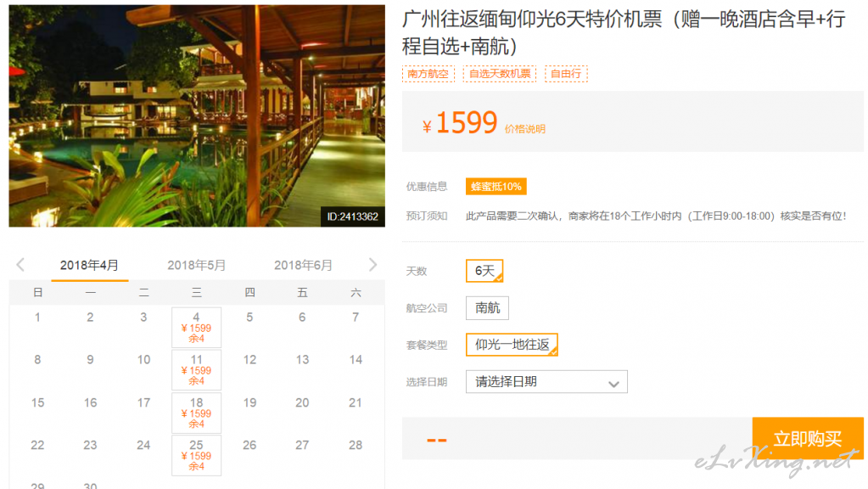This screenshot has width=868, height=489.
Task: Click the 蜂蜜抵10% discount badge
Action: pyautogui.click(x=496, y=187)
